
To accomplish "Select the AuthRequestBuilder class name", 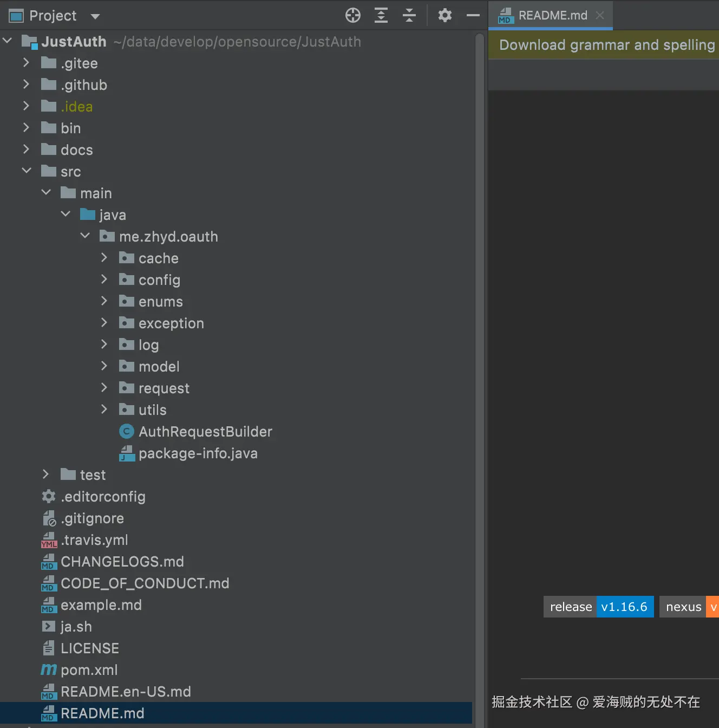I will pyautogui.click(x=205, y=432).
